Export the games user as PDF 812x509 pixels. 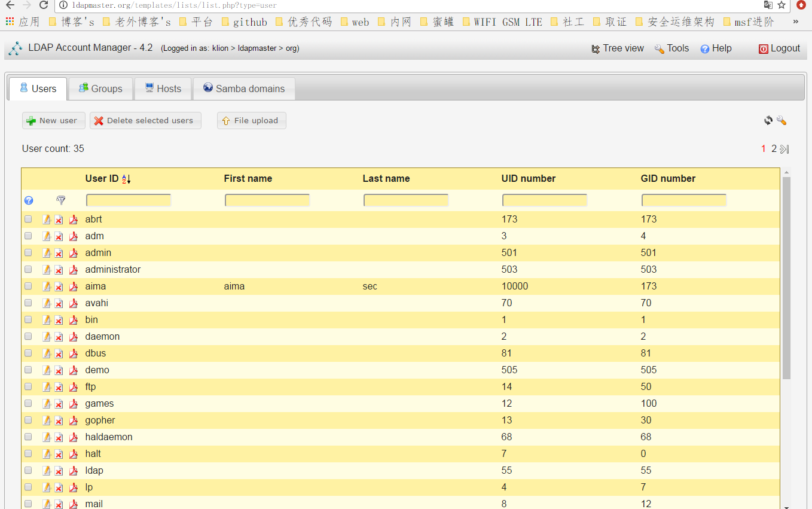click(74, 404)
